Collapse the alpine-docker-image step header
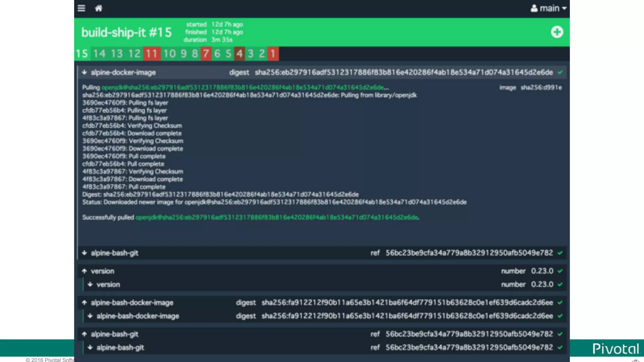This screenshot has height=362, width=644. pyautogui.click(x=123, y=73)
